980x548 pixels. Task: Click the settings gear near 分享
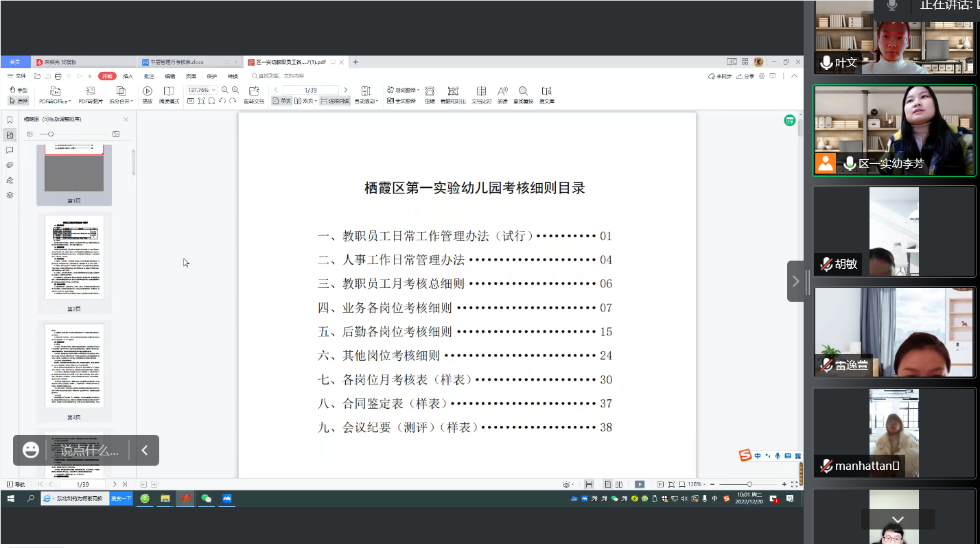[762, 76]
